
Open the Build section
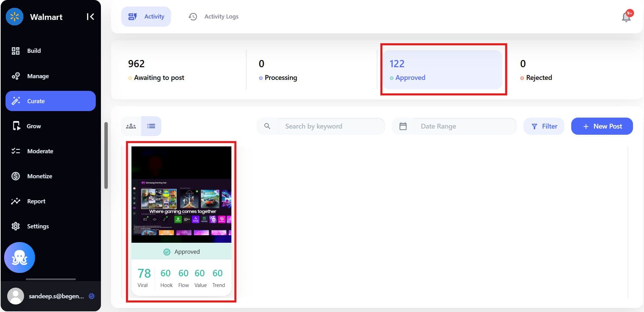(x=50, y=51)
